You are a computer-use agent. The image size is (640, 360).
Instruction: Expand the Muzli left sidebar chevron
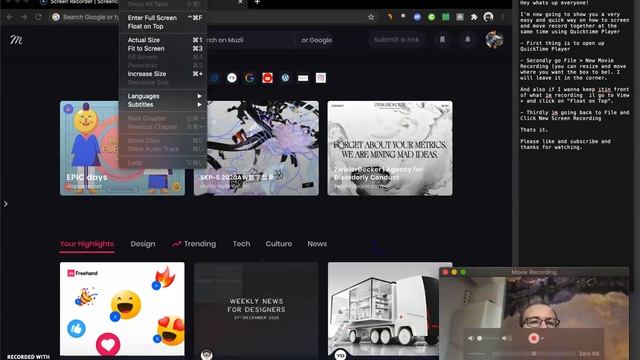(5, 204)
